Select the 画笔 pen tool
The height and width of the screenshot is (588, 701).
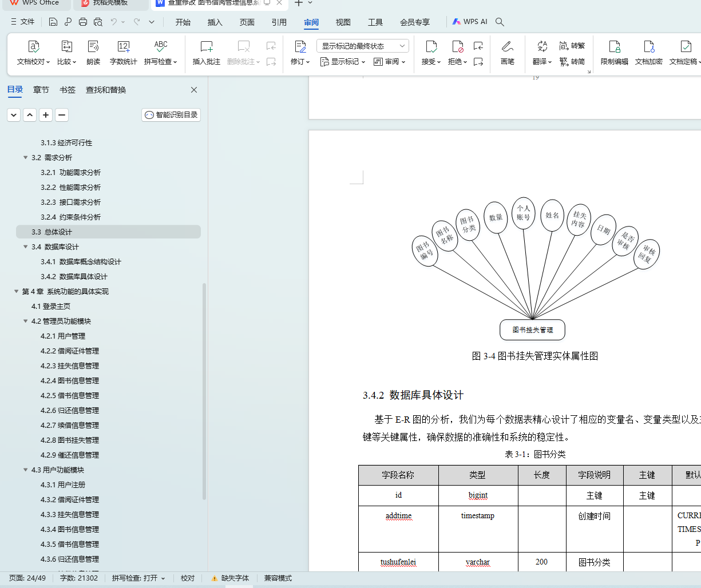[507, 53]
